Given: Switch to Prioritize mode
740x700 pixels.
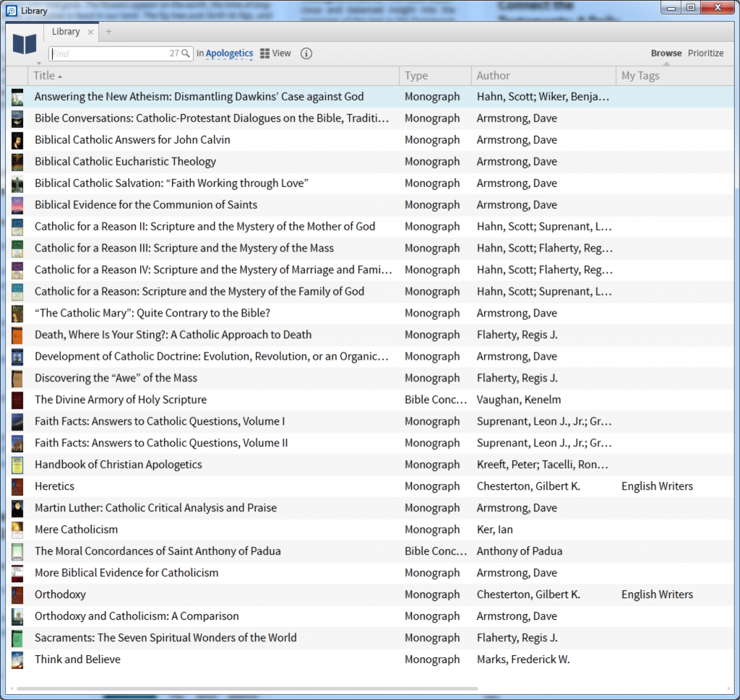Looking at the screenshot, I should coord(705,53).
